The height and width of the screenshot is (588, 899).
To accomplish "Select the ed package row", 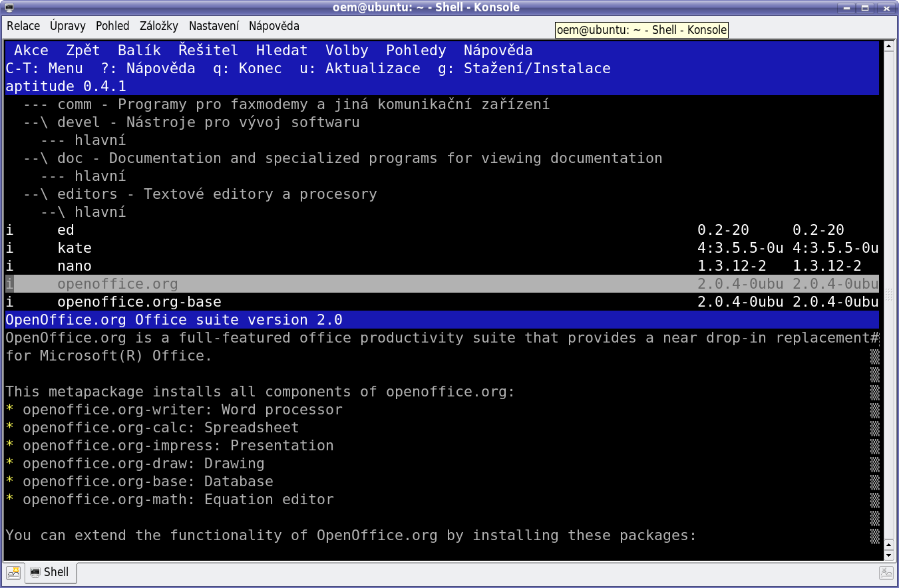I will [442, 230].
